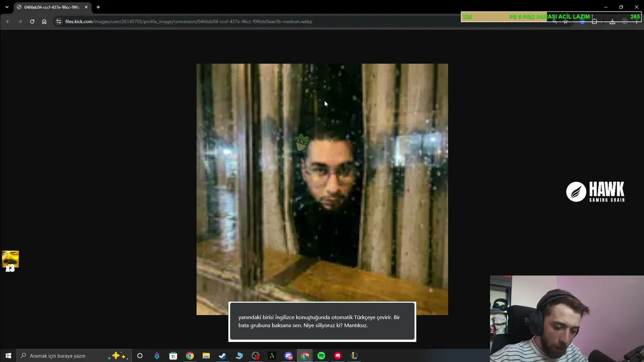Open League of Legends taskbar icon

pos(354,355)
